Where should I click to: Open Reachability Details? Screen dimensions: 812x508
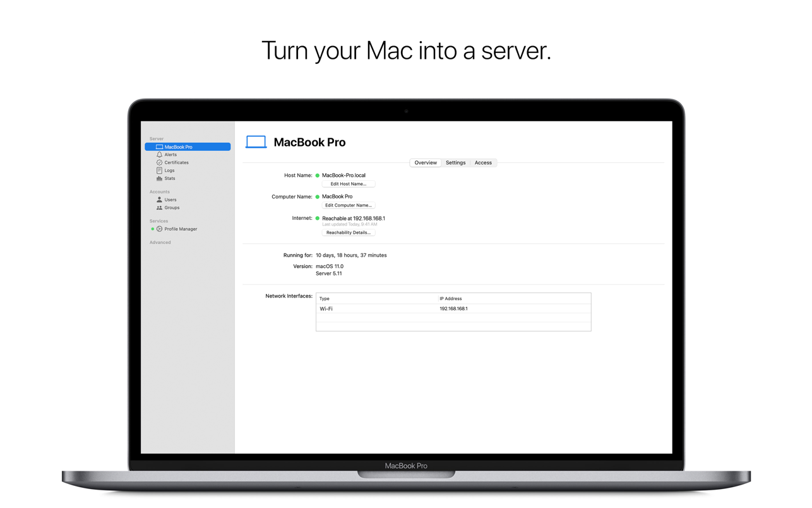click(349, 233)
